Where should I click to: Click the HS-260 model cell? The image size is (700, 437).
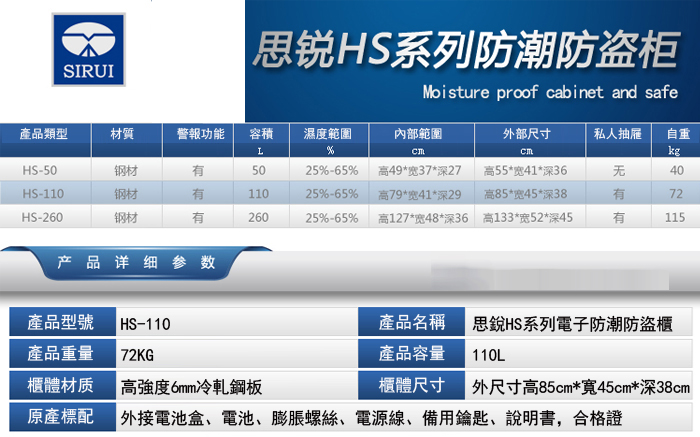click(42, 217)
